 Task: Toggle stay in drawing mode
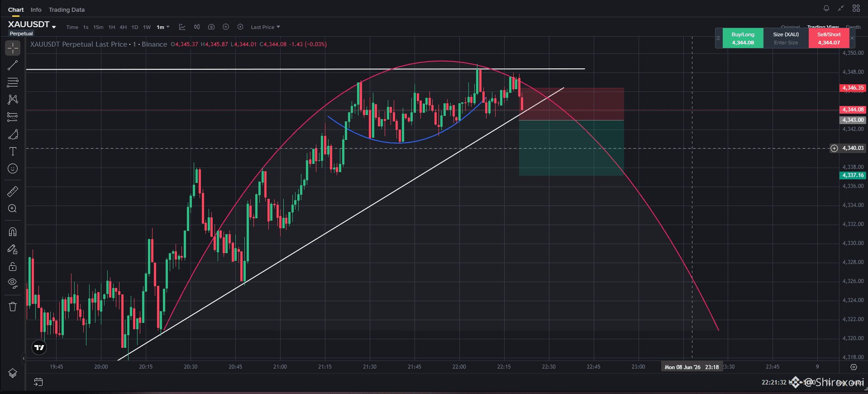(13, 249)
